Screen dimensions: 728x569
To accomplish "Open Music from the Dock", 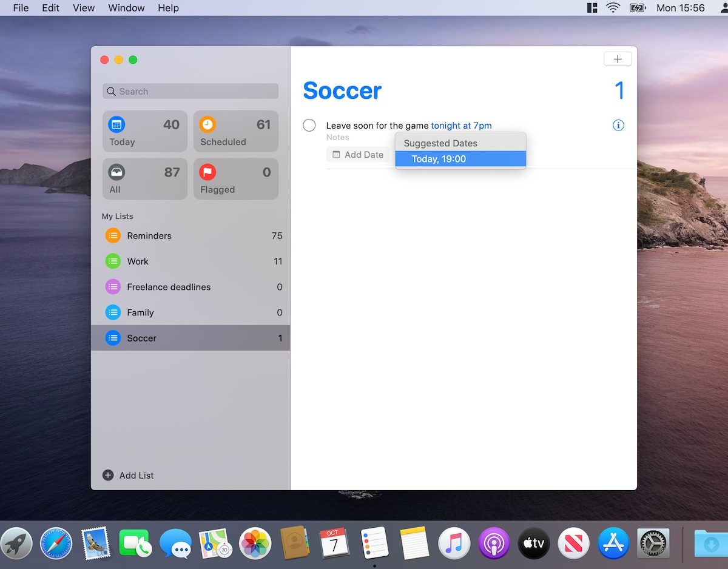I will [x=454, y=542].
